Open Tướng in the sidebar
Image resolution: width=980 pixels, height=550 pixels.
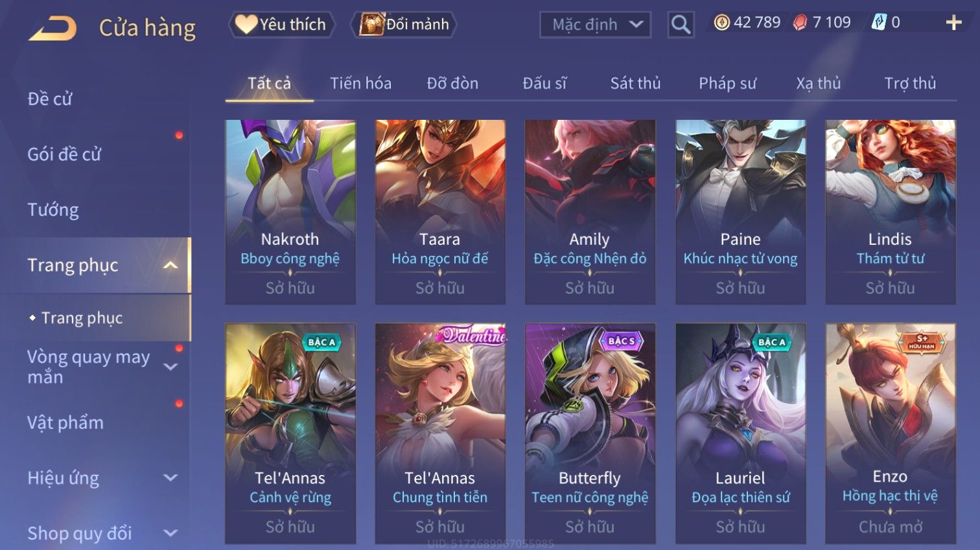pyautogui.click(x=53, y=209)
